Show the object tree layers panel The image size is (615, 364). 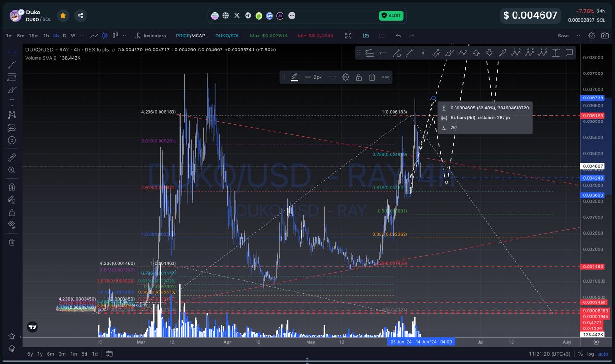(12, 349)
